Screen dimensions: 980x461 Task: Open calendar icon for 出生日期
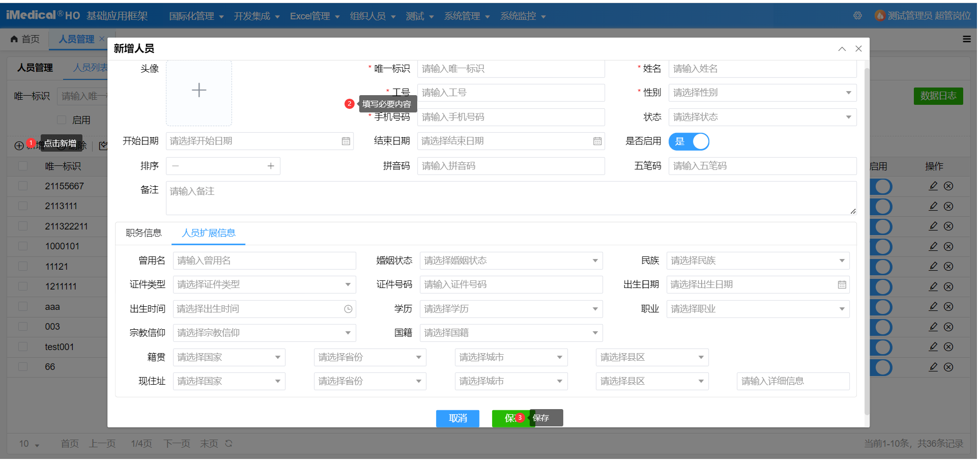point(842,285)
